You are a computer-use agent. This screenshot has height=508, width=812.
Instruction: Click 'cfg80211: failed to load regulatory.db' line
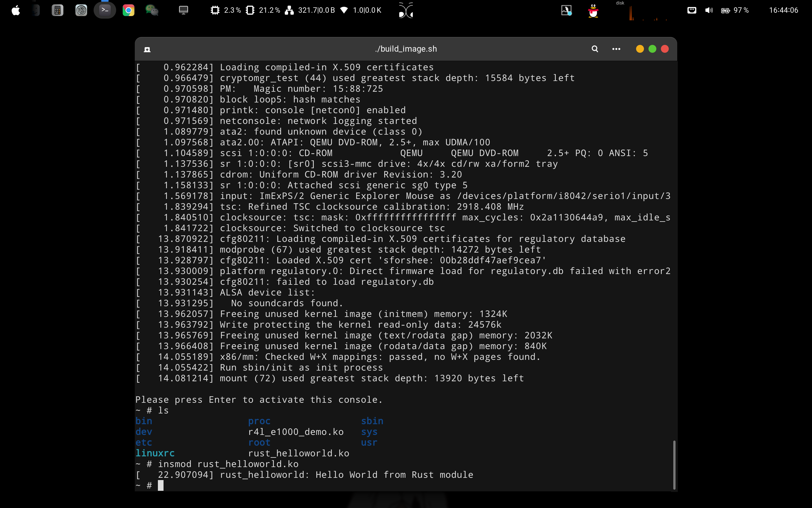click(x=284, y=282)
